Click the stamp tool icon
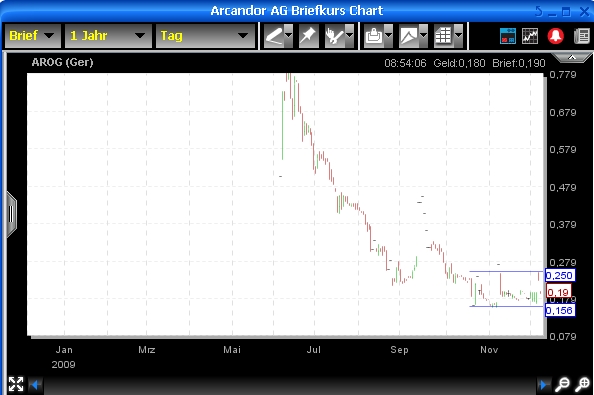 [374, 36]
